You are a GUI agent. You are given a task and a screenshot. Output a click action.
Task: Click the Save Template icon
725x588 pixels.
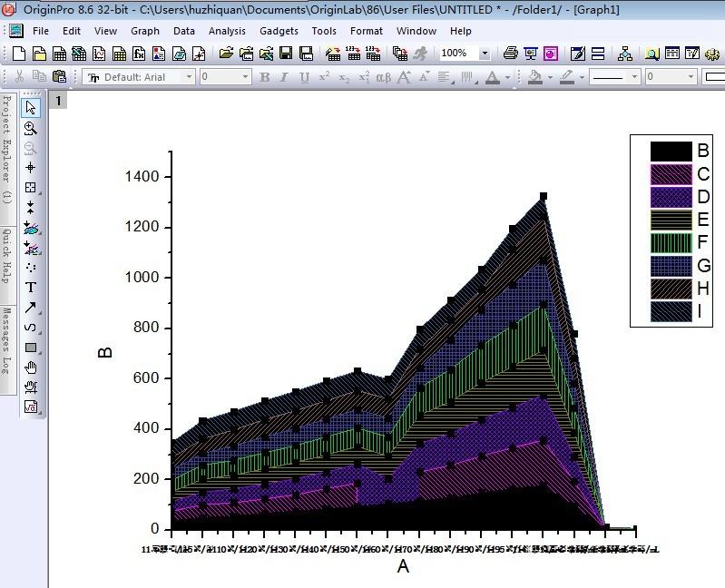[x=306, y=54]
